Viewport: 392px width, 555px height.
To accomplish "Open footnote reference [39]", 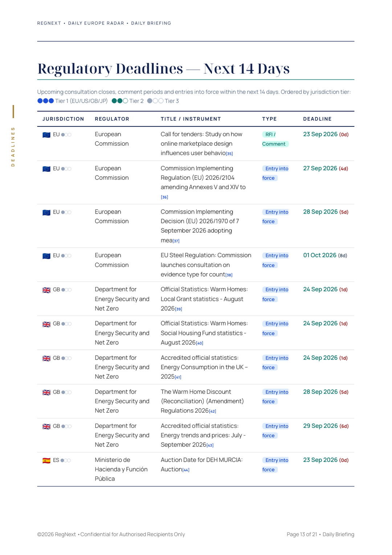I will pos(179,309).
